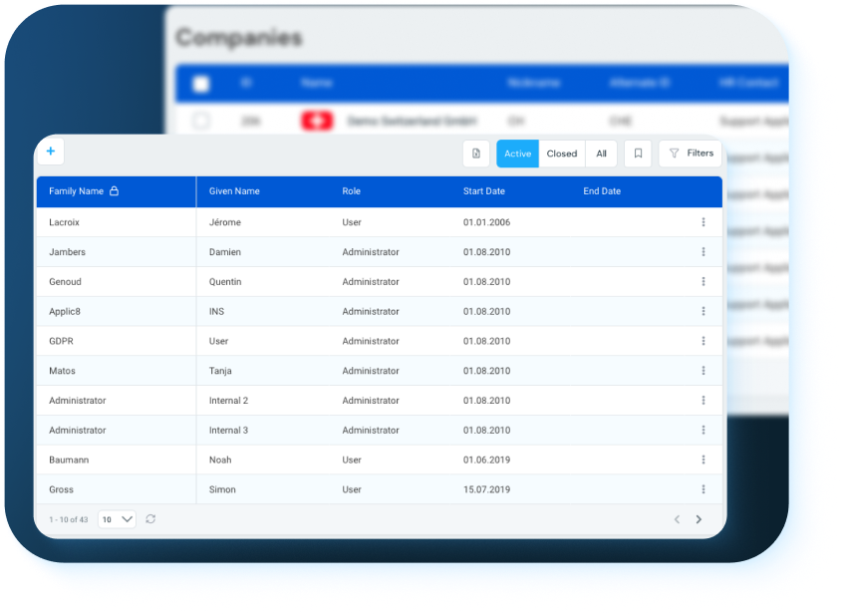Click the lock icon beside Family Name

click(114, 191)
